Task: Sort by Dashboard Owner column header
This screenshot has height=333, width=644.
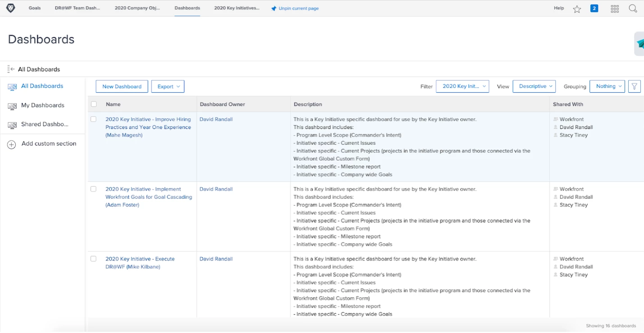Action: 222,104
